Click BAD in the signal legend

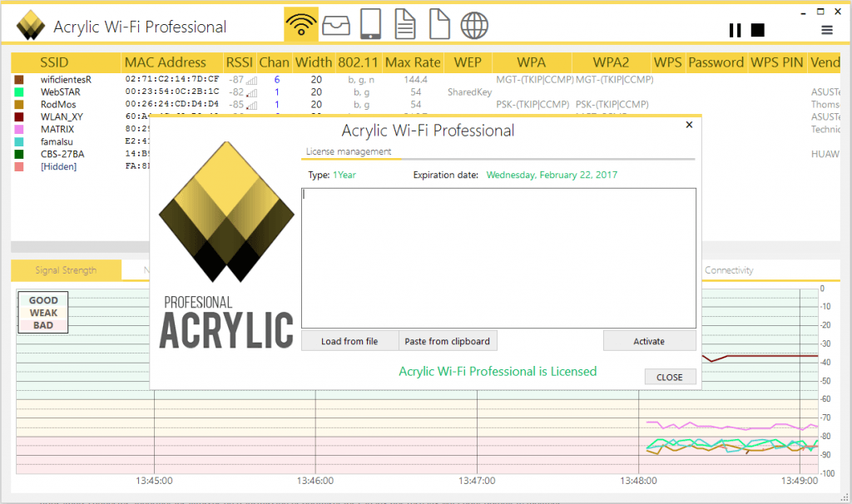(x=43, y=325)
